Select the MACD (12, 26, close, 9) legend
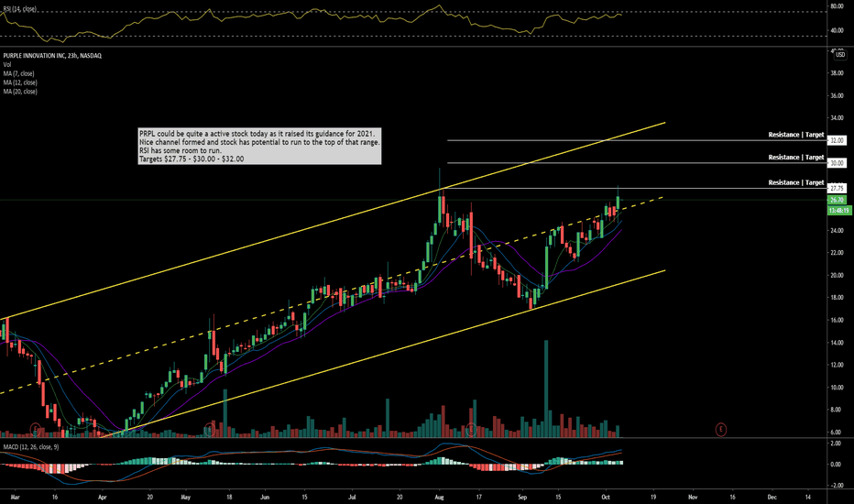 31,447
